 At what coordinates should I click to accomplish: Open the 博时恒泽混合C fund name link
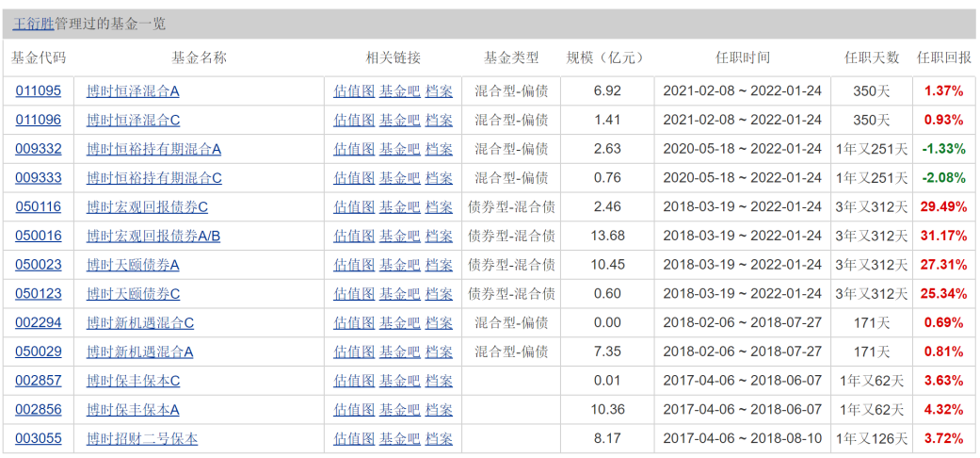point(133,120)
